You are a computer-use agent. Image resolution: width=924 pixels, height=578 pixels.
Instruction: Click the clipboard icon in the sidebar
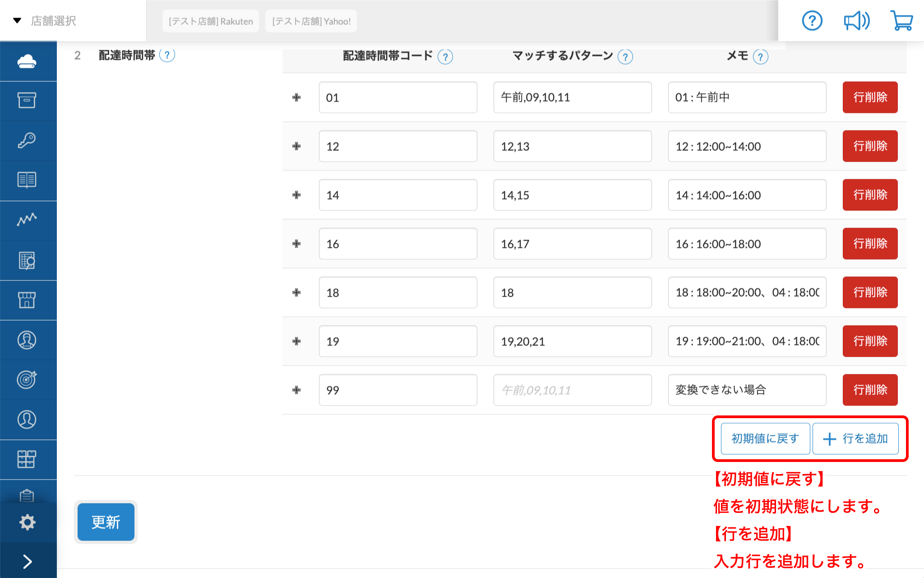click(28, 496)
